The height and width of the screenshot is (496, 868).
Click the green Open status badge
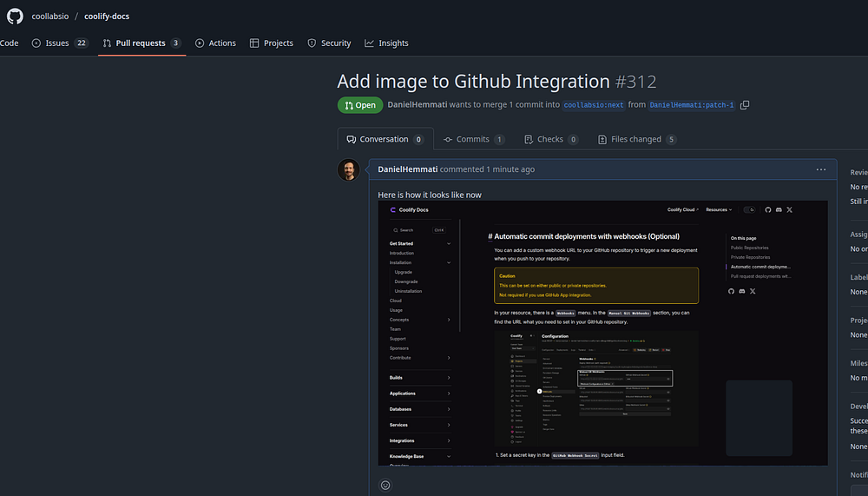click(360, 105)
